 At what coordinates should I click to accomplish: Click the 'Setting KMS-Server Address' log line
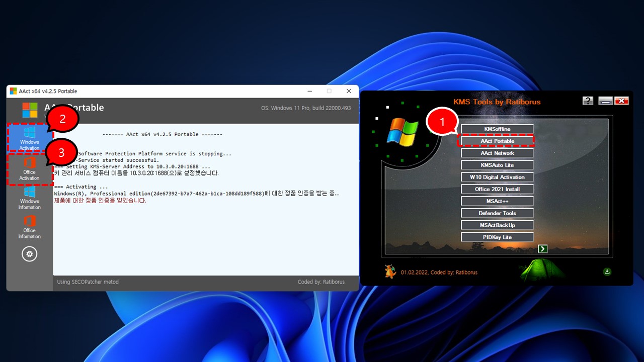(132, 166)
